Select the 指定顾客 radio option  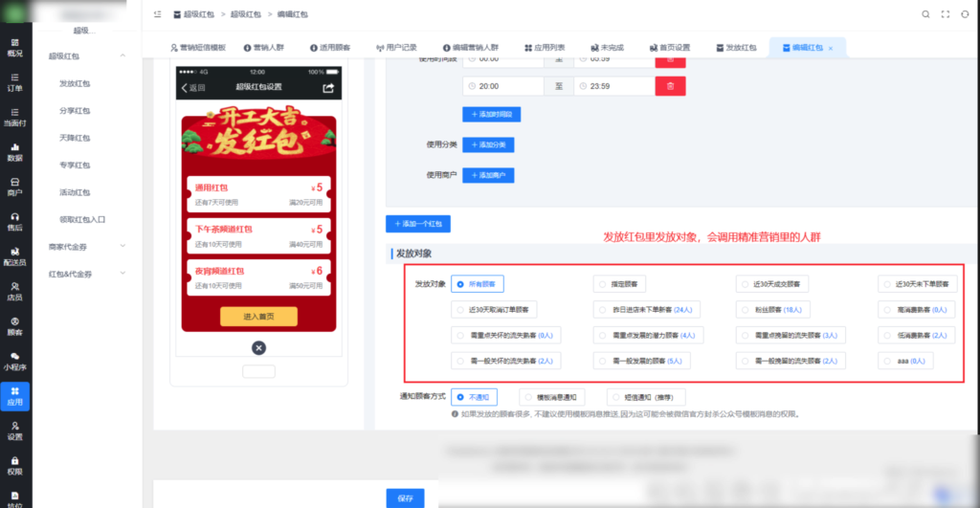pyautogui.click(x=619, y=284)
